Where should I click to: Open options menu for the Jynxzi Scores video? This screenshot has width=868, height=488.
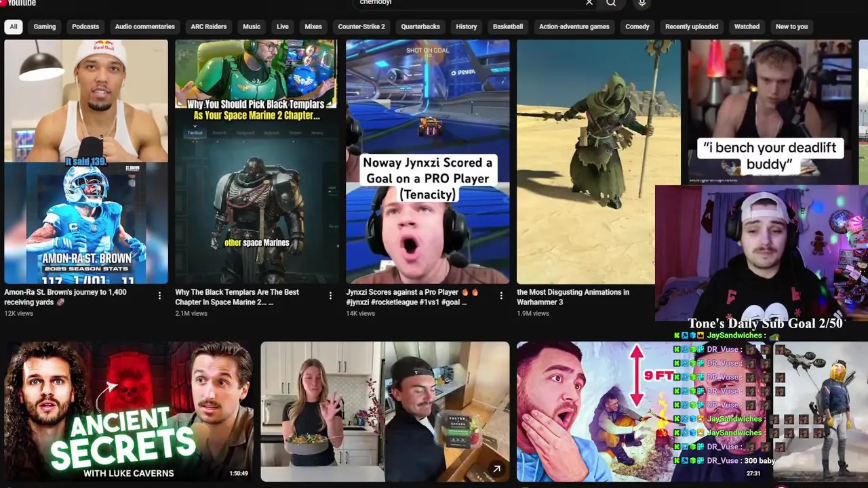(x=501, y=296)
